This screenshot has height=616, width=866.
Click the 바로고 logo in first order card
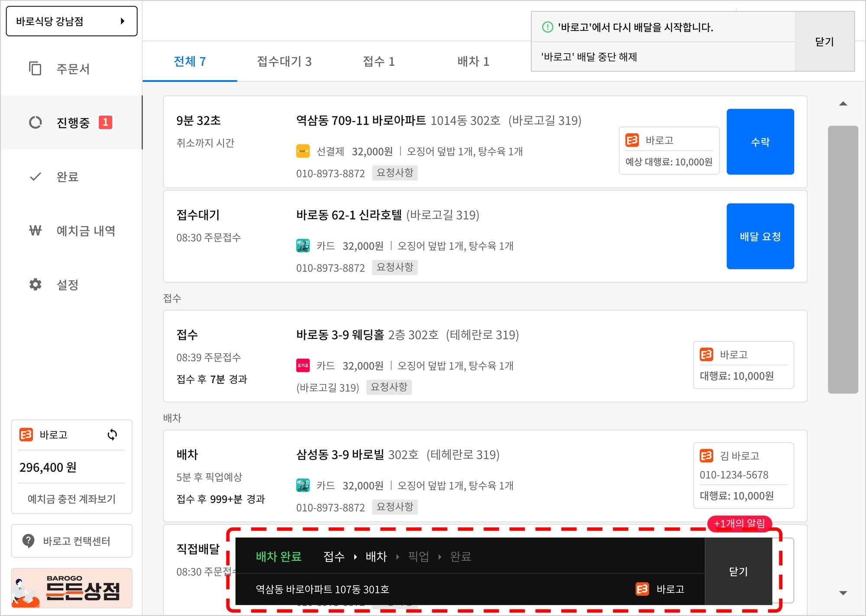pyautogui.click(x=632, y=140)
